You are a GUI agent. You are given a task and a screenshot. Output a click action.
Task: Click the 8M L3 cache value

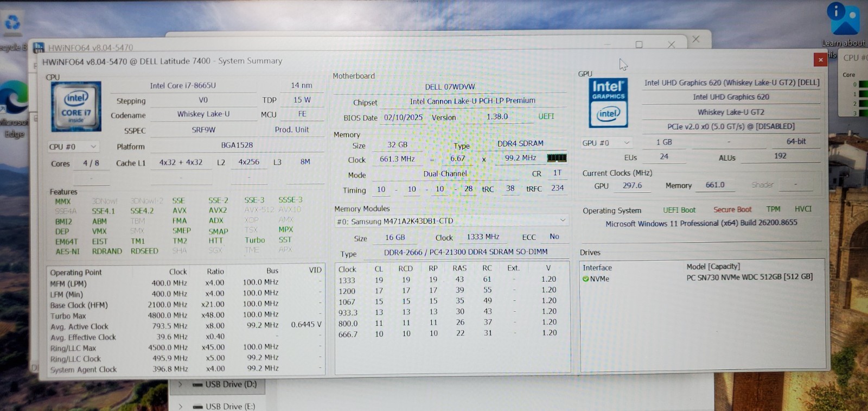click(x=305, y=162)
